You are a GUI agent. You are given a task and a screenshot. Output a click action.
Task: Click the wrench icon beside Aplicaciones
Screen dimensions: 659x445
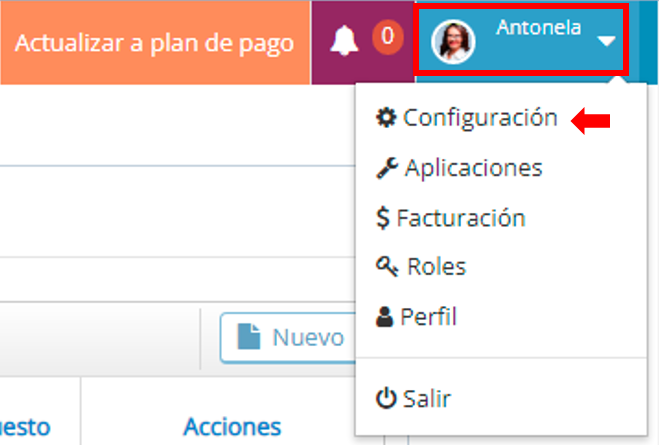click(x=387, y=168)
